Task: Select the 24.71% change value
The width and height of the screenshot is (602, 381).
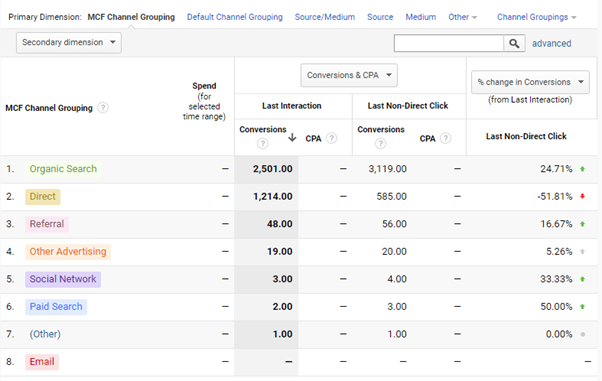Action: click(556, 169)
